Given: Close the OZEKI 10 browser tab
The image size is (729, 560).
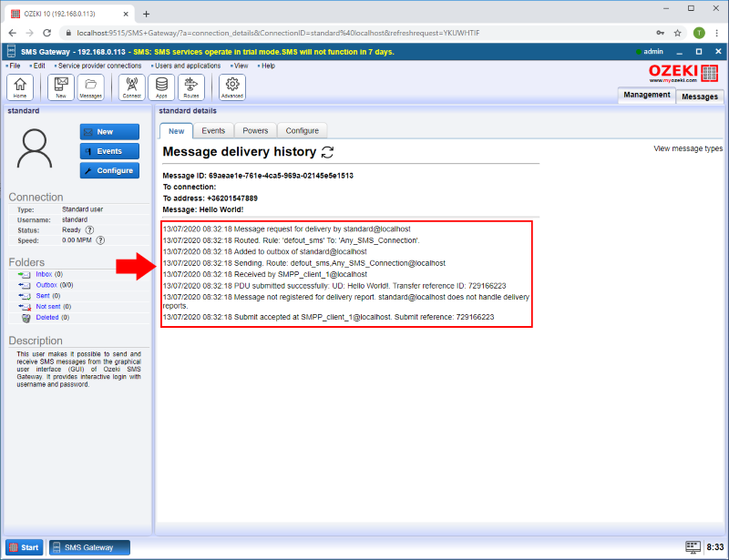Looking at the screenshot, I should (126, 14).
